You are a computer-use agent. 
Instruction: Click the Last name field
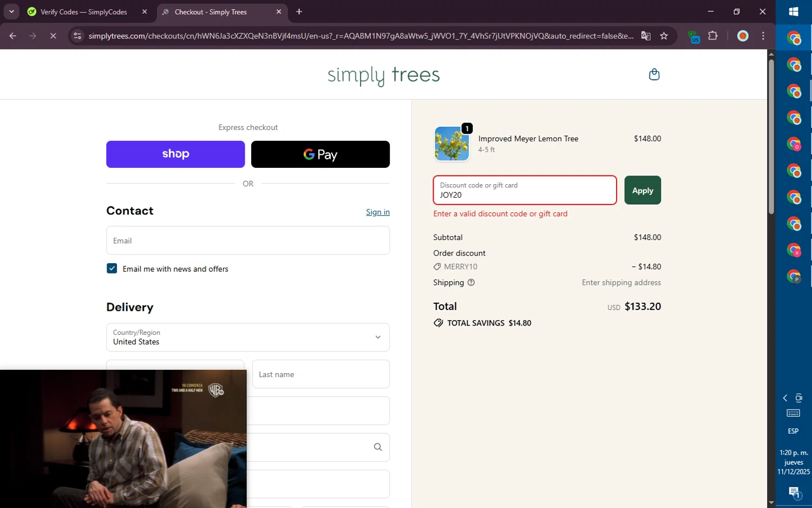(321, 374)
